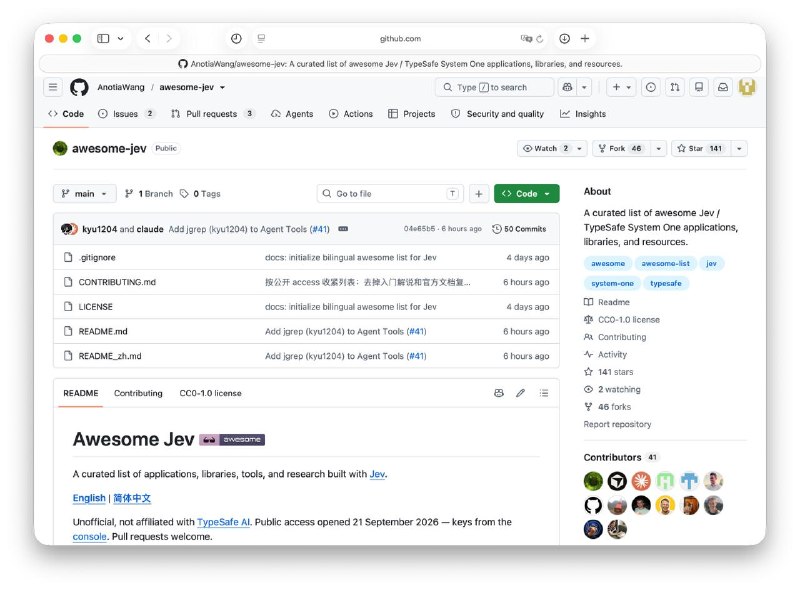800x590 pixels.
Task: Open the Fork dropdown arrow
Action: click(659, 149)
